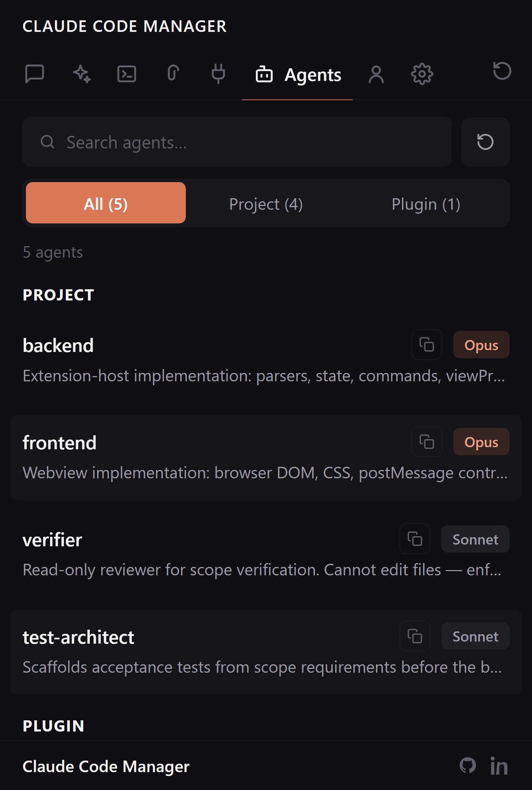Click the magnifier icon in search box
This screenshot has height=790, width=532.
pos(47,142)
